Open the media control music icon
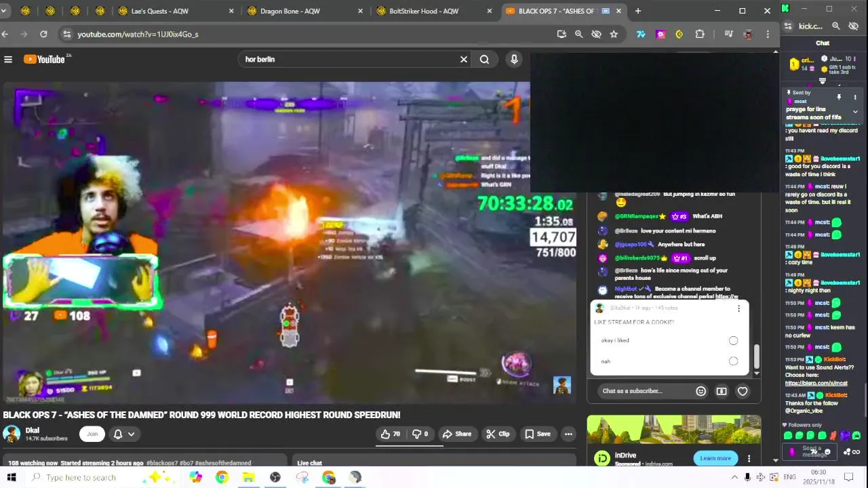Viewport: 868px width, 488px height. [x=728, y=34]
